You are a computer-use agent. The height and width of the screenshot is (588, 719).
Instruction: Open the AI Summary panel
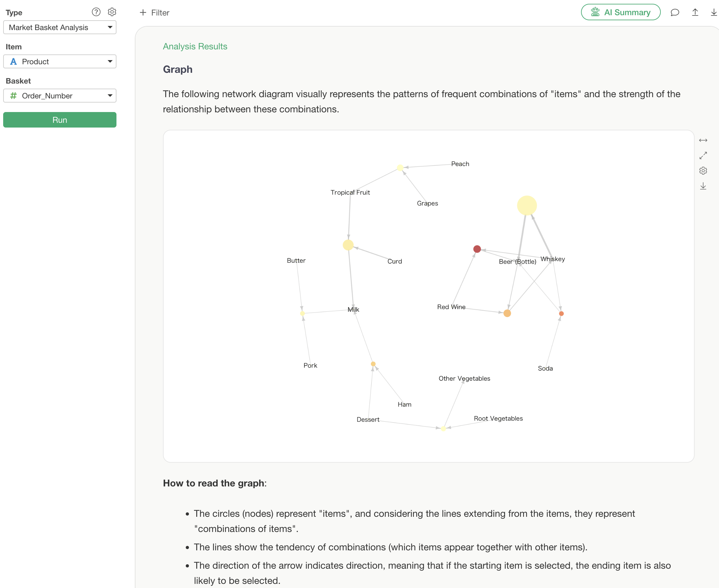[621, 12]
